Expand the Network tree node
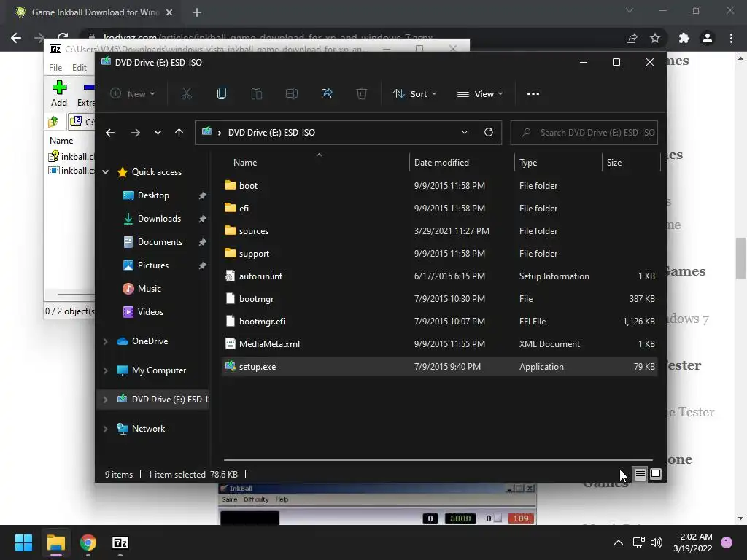 pos(106,429)
